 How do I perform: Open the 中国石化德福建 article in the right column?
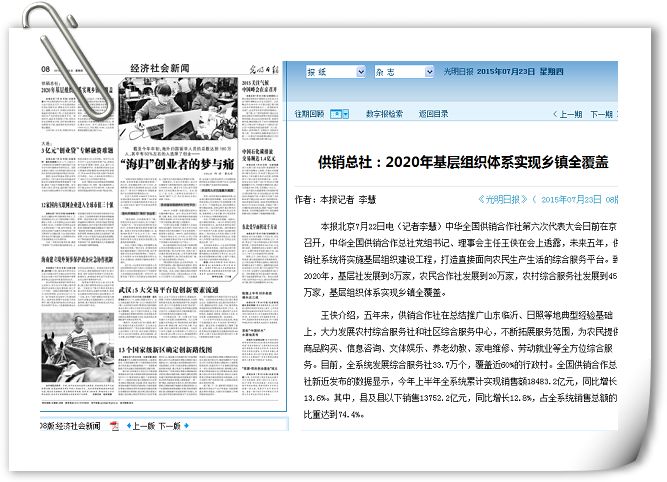(x=259, y=155)
